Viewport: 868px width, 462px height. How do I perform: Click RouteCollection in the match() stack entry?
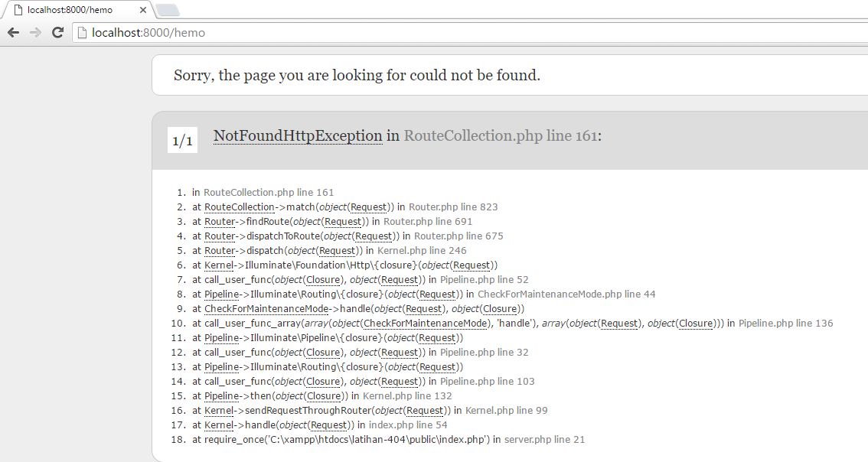[x=239, y=207]
